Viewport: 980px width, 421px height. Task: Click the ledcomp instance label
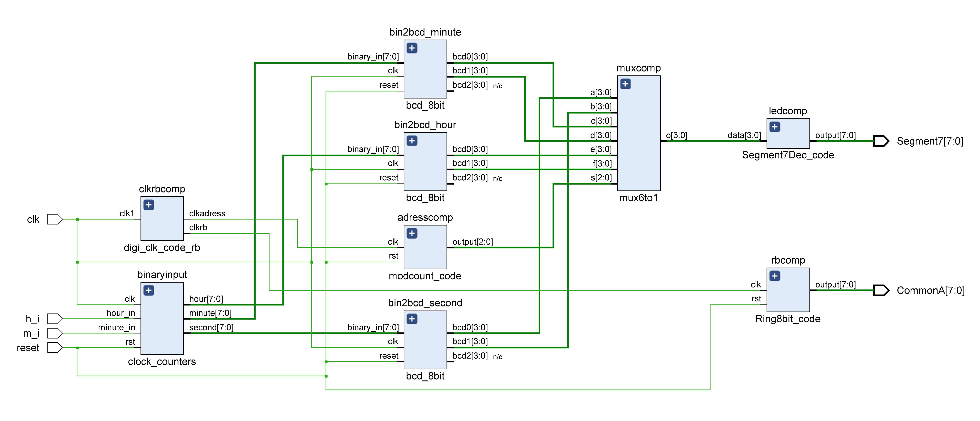pos(788,111)
